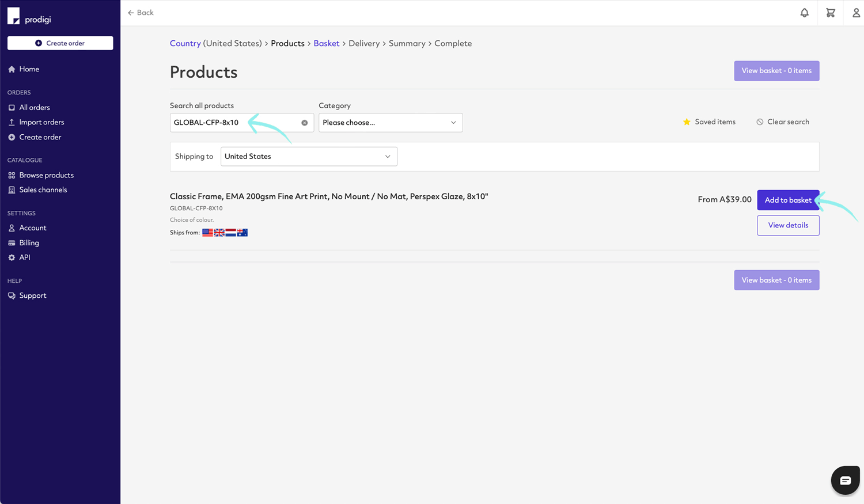Viewport: 864px width, 504px height.
Task: Open the Shipping to country dropdown
Action: click(308, 156)
